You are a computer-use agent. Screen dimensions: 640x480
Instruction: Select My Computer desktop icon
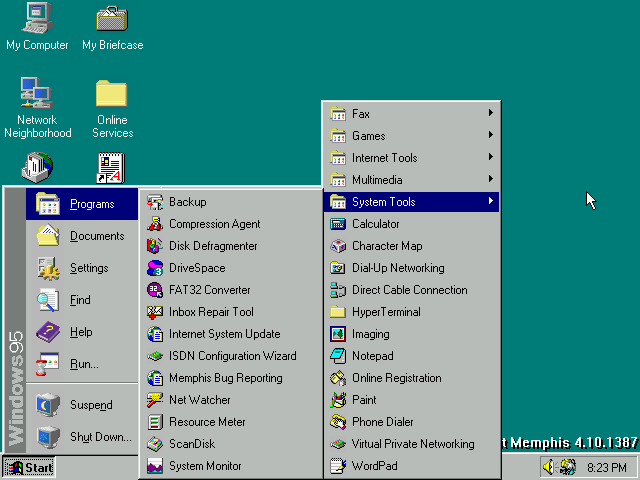pos(37,27)
